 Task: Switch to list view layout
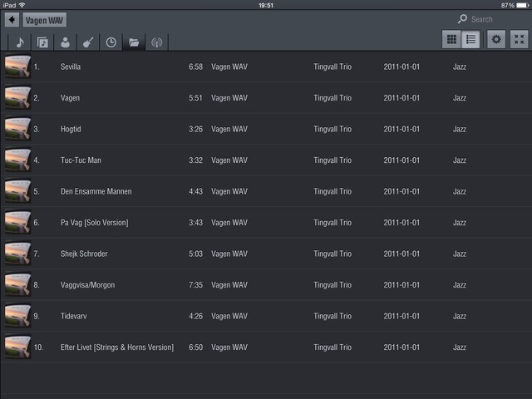470,39
